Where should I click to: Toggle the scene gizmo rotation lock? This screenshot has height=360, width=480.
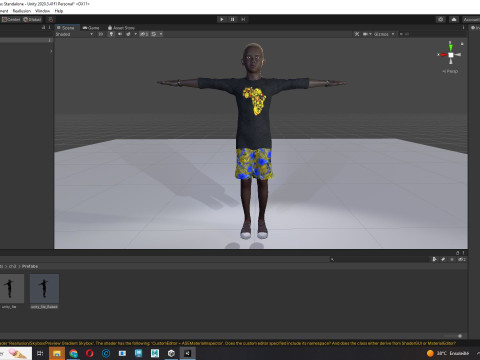(x=462, y=44)
